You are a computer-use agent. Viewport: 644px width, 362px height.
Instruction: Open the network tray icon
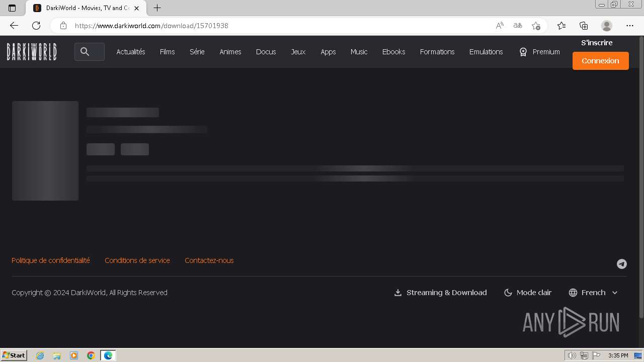tap(584, 355)
